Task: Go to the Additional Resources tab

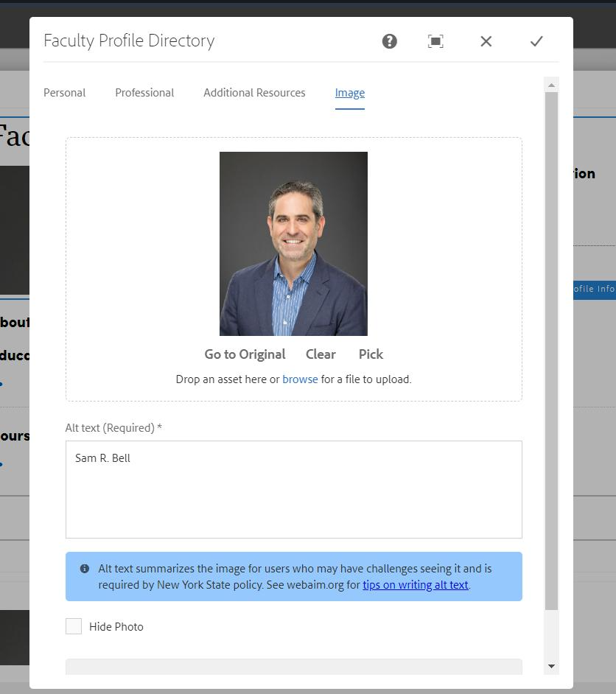Action: (x=254, y=93)
